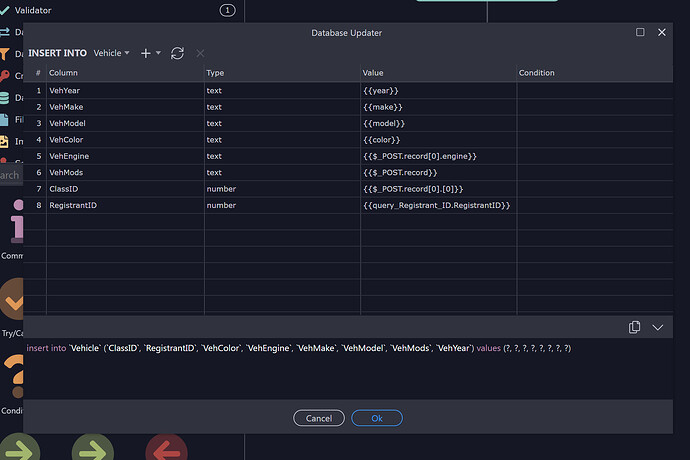
Task: Click the red key icon in sidebar
Action: (x=5, y=76)
